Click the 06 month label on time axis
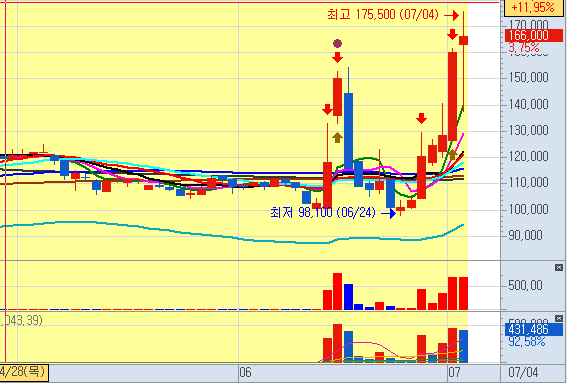The height and width of the screenshot is (383, 567). tap(245, 372)
